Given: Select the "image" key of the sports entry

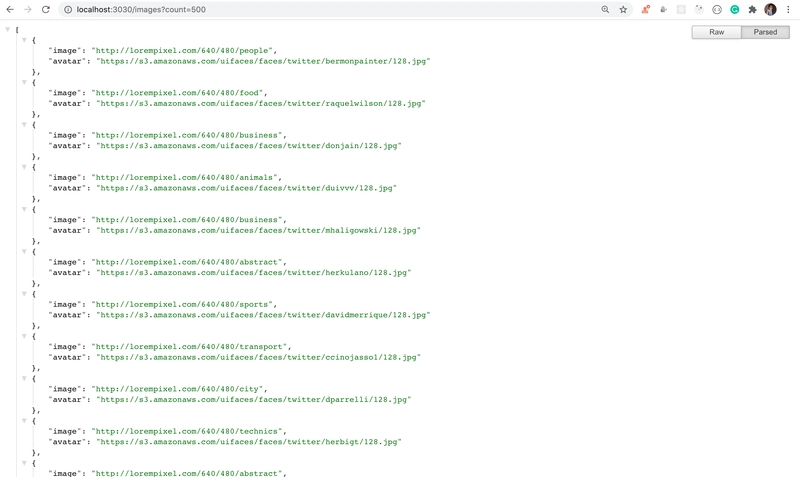Looking at the screenshot, I should tap(65, 305).
